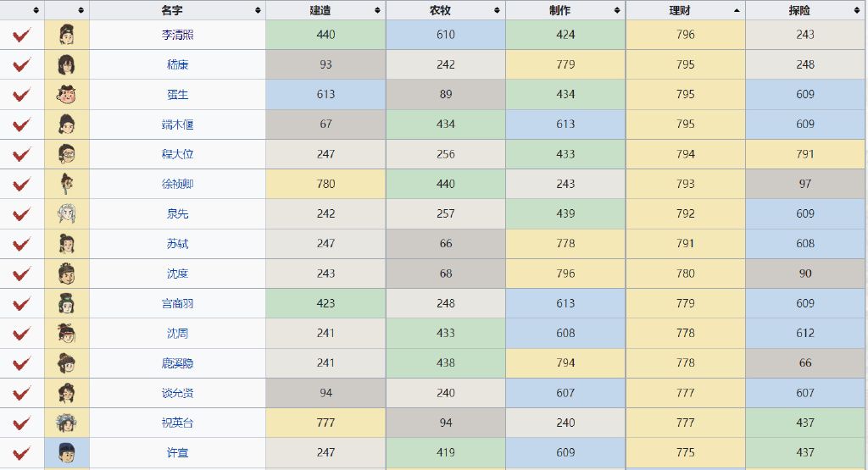Toggle the red checkmark in 沈度's row
This screenshot has height=470, width=868.
click(22, 274)
